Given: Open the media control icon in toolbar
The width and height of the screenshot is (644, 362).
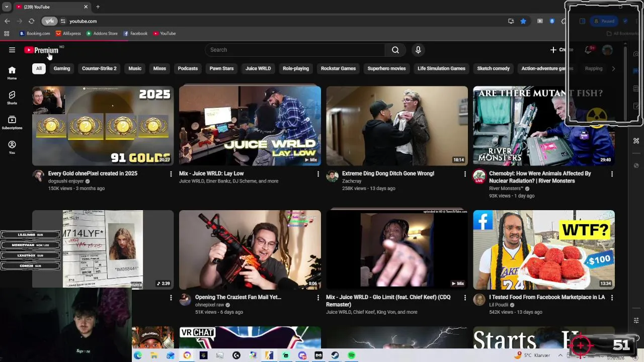Looking at the screenshot, I should click(540, 21).
